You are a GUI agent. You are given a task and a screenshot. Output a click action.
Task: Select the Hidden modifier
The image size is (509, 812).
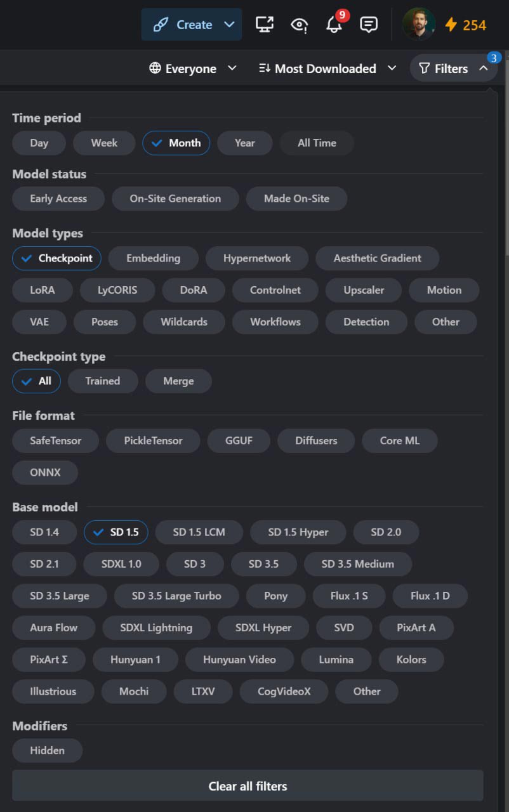point(48,750)
